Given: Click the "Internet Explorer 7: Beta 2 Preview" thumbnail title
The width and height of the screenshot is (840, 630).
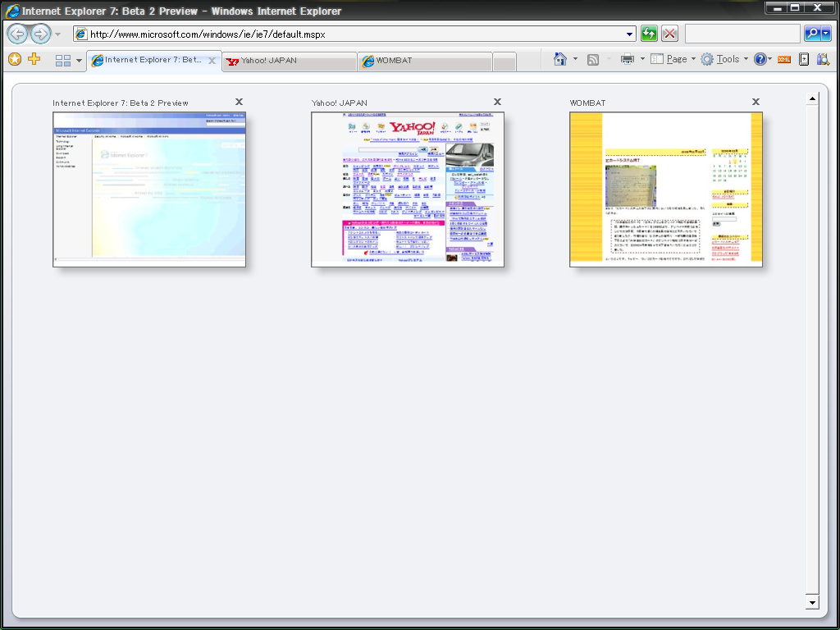Looking at the screenshot, I should 121,103.
